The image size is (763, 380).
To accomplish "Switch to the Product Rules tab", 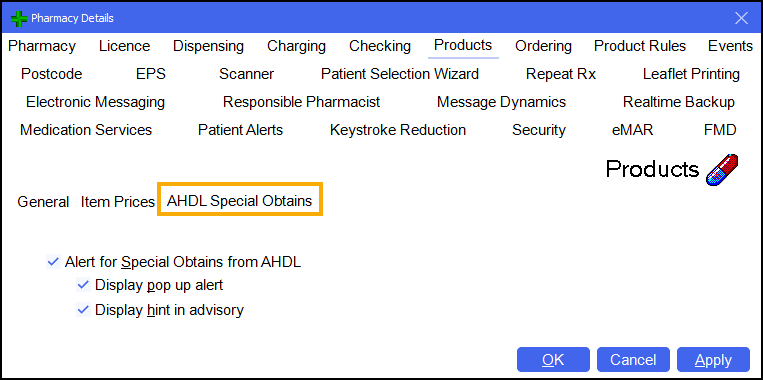I will [640, 46].
